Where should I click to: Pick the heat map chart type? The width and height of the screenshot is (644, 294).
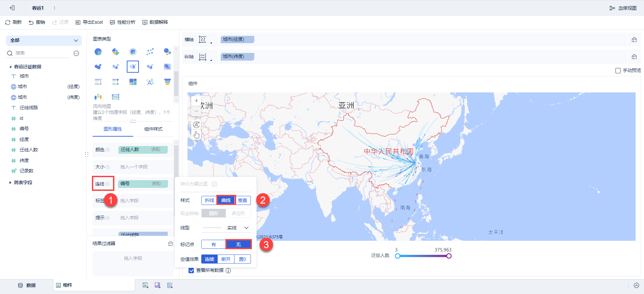pos(167,67)
